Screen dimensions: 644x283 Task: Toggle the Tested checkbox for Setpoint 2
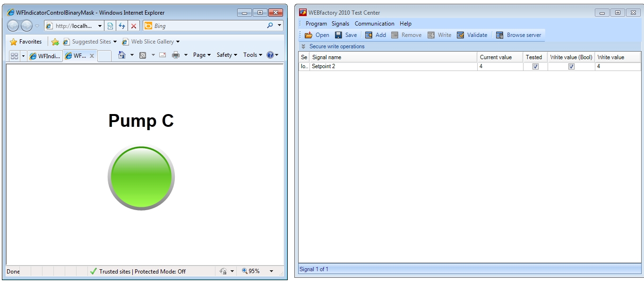coord(535,67)
